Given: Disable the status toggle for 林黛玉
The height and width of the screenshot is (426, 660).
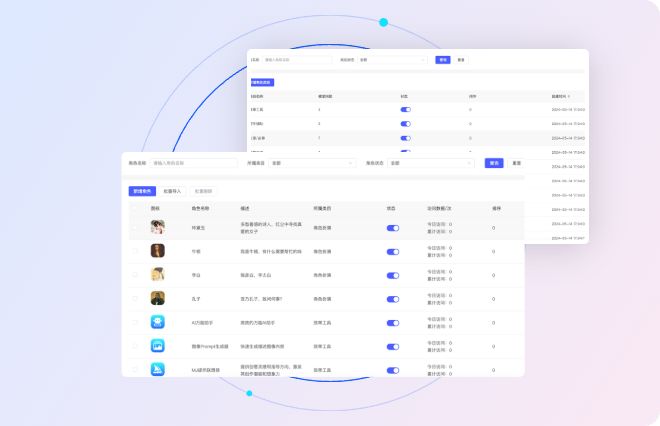Looking at the screenshot, I should coord(392,228).
